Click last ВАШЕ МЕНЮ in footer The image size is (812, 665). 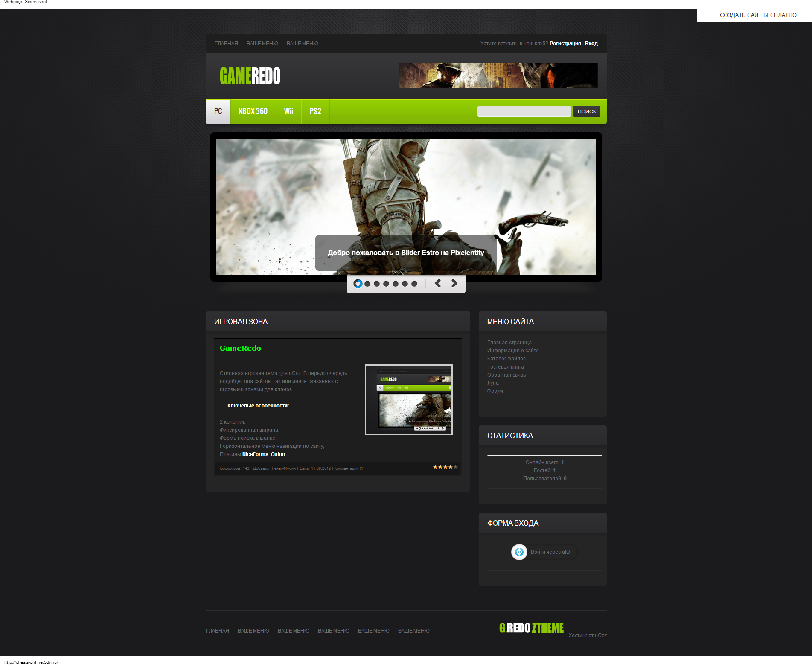point(414,631)
